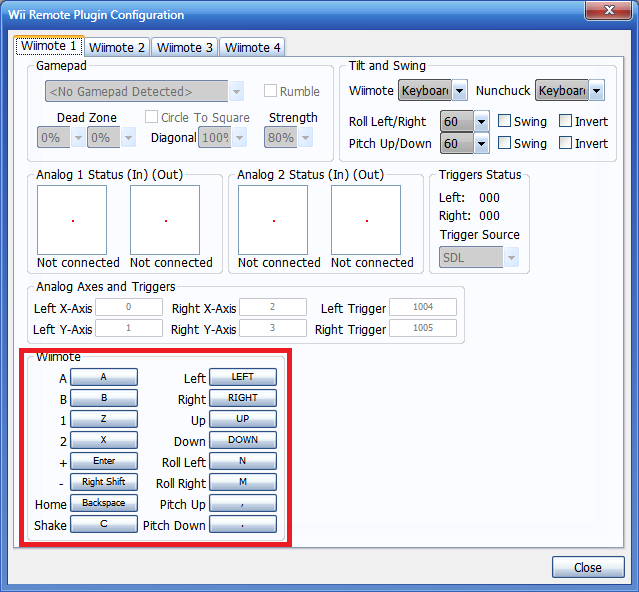Image resolution: width=639 pixels, height=592 pixels.
Task: Remap the Pitch Up key
Action: [x=242, y=503]
